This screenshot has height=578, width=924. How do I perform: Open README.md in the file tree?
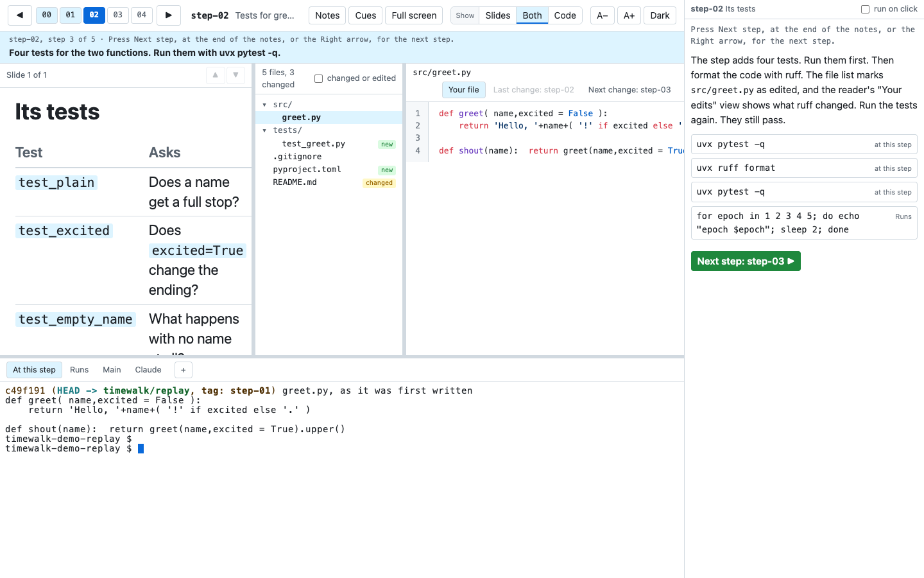pos(329,182)
